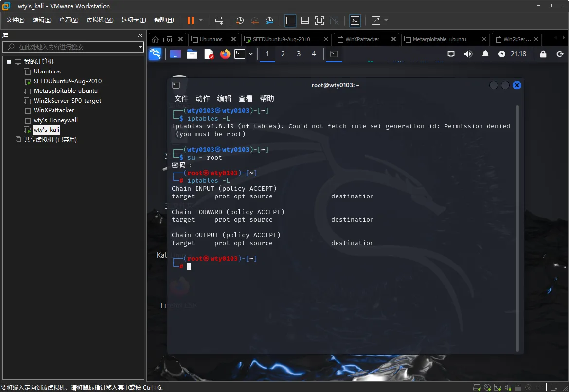
Task: Revert the VM to its previous snapshot
Action: pos(255,21)
